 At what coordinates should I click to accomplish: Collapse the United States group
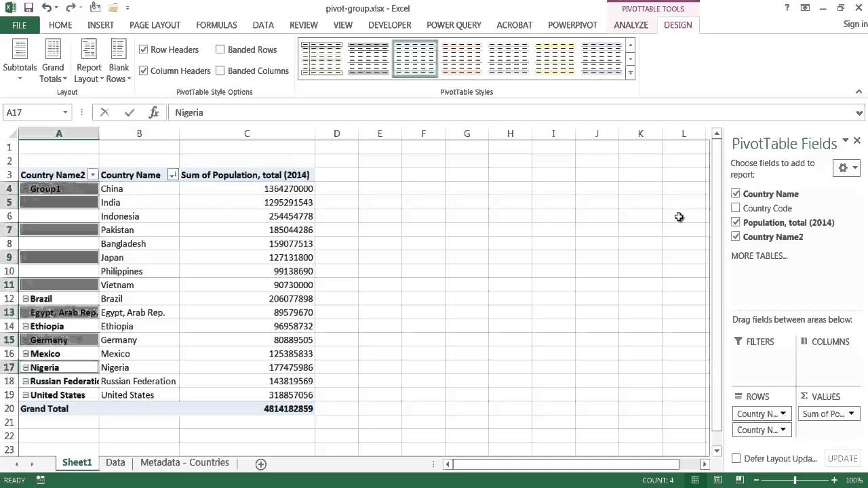pos(26,395)
